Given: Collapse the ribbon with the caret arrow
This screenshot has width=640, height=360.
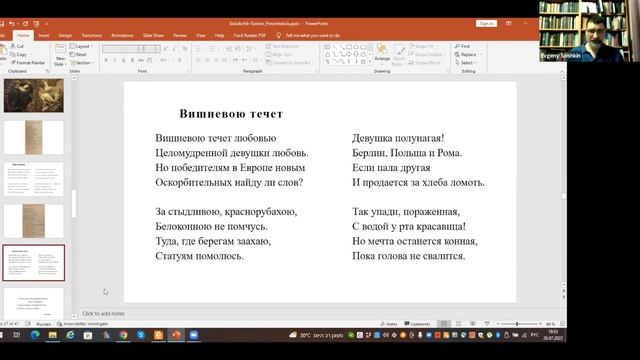Looking at the screenshot, I should pyautogui.click(x=562, y=71).
